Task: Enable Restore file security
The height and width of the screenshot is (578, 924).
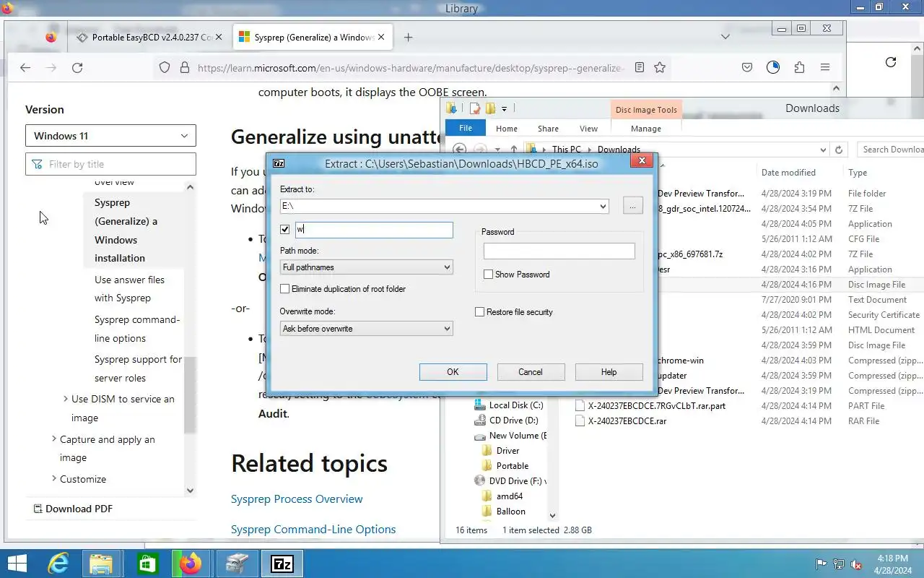Action: [480, 312]
